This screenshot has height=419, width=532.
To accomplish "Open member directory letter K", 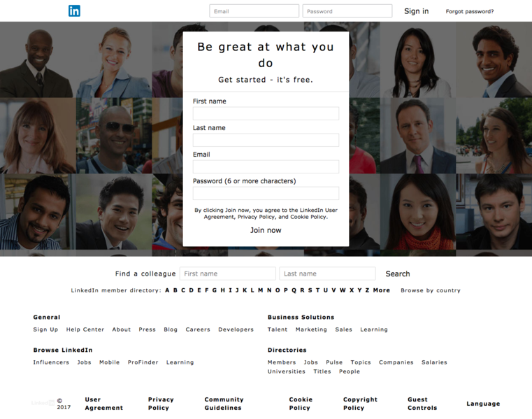I will [x=245, y=290].
